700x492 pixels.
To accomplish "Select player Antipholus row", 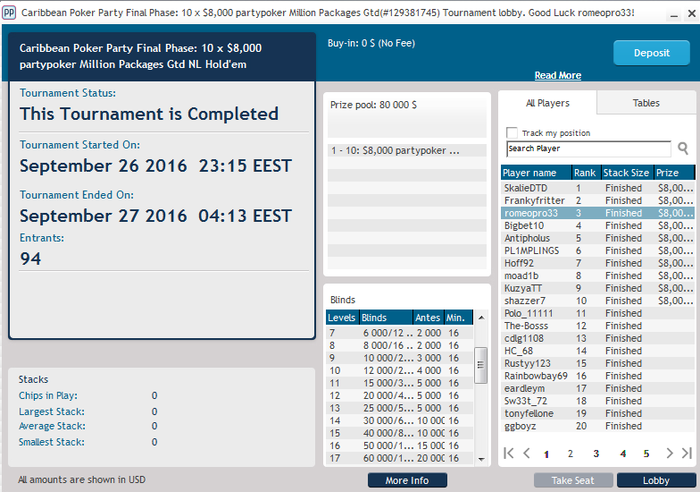I will pyautogui.click(x=598, y=238).
